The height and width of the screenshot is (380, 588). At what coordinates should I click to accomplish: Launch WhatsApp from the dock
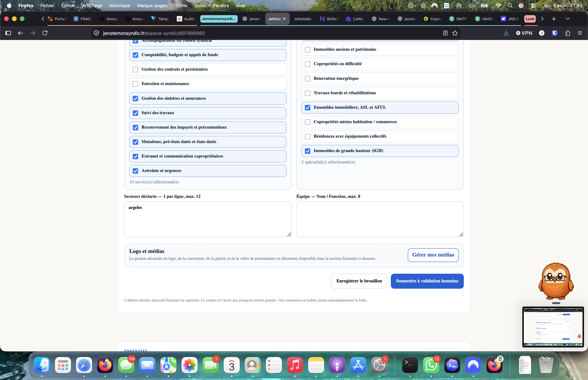click(x=431, y=365)
